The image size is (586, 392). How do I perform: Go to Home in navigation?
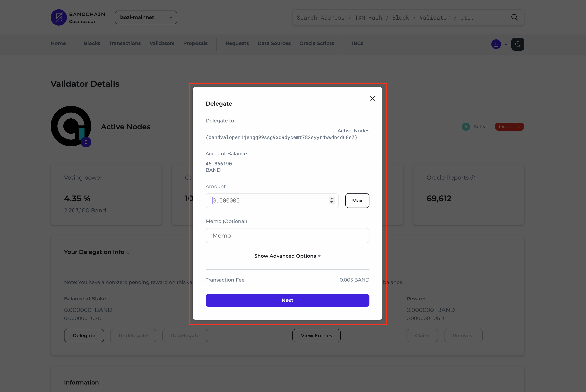[x=58, y=43]
